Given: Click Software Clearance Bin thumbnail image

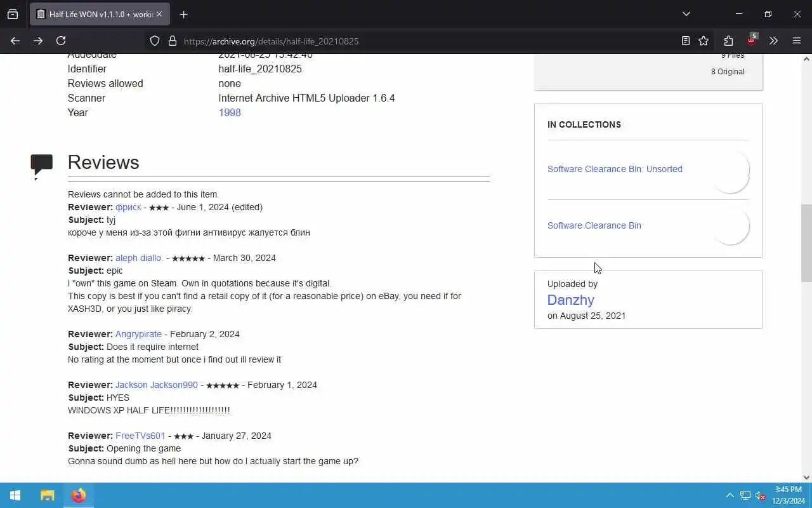Looking at the screenshot, I should point(730,226).
